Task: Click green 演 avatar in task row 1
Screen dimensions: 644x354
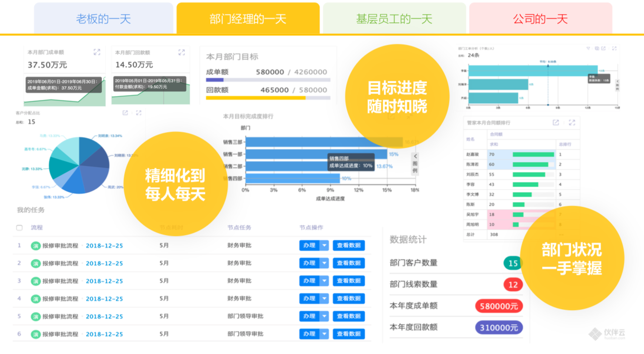Action: (x=36, y=246)
